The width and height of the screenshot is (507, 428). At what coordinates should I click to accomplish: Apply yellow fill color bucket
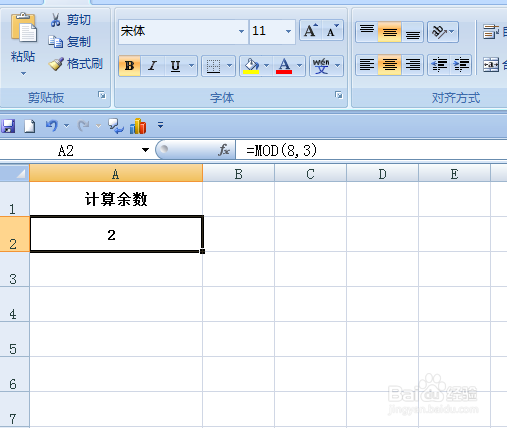[x=251, y=66]
